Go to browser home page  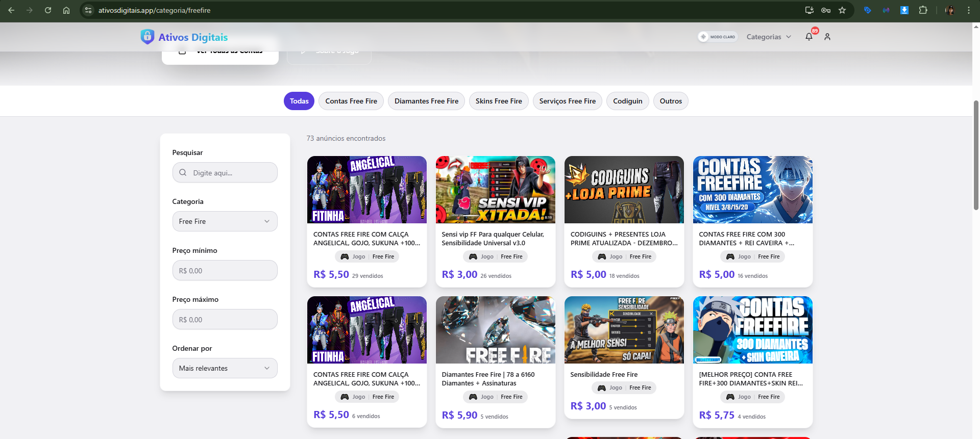click(x=66, y=10)
